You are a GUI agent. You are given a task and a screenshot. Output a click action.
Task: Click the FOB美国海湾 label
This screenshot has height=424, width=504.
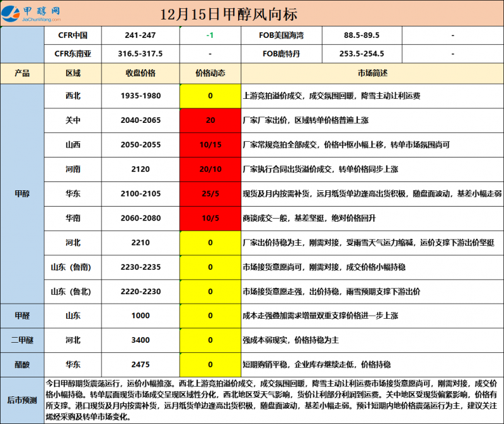tap(281, 36)
